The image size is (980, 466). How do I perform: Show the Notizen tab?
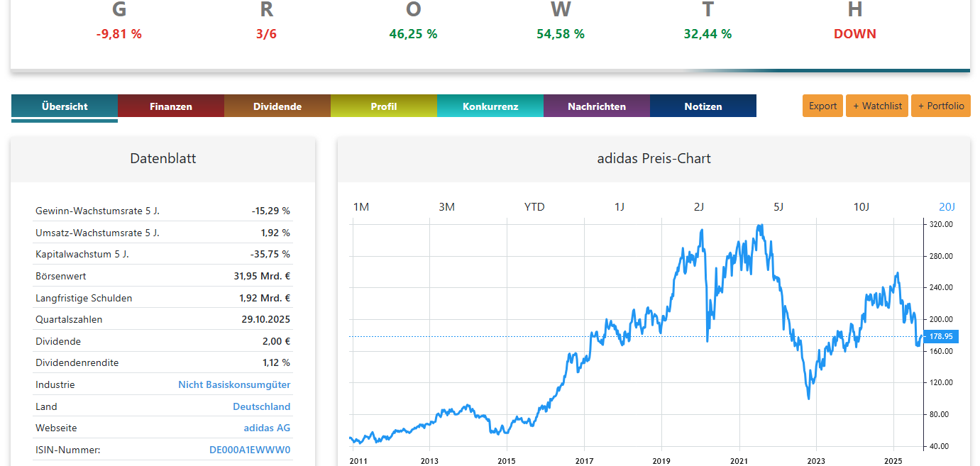pos(703,106)
